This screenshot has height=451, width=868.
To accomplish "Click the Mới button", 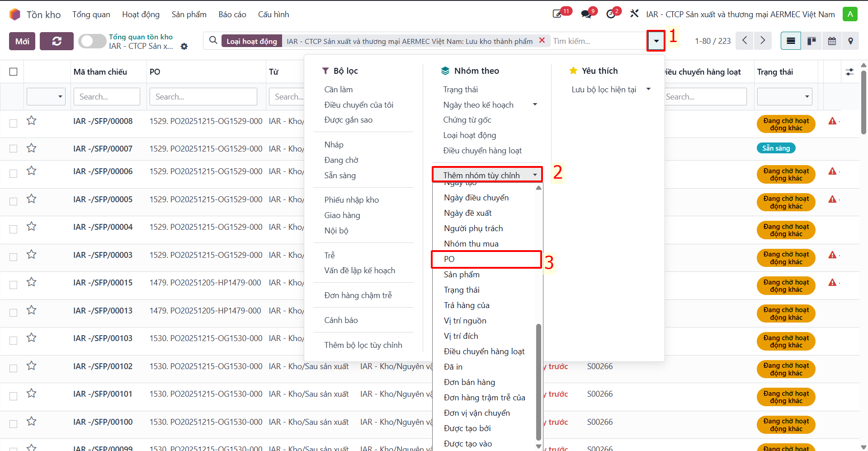I will [x=22, y=41].
